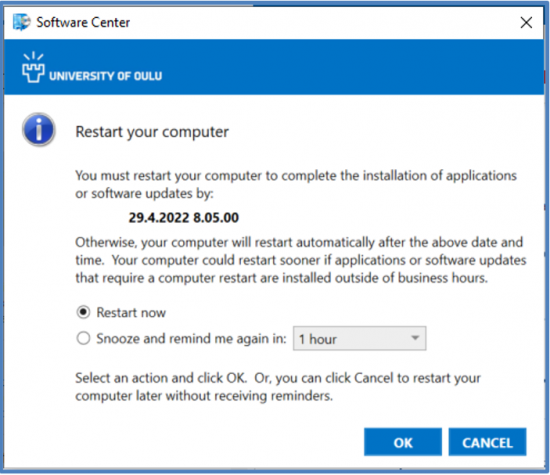Click the dropdown arrow next to 1 hour
Screen dimensions: 550x475
coord(415,338)
